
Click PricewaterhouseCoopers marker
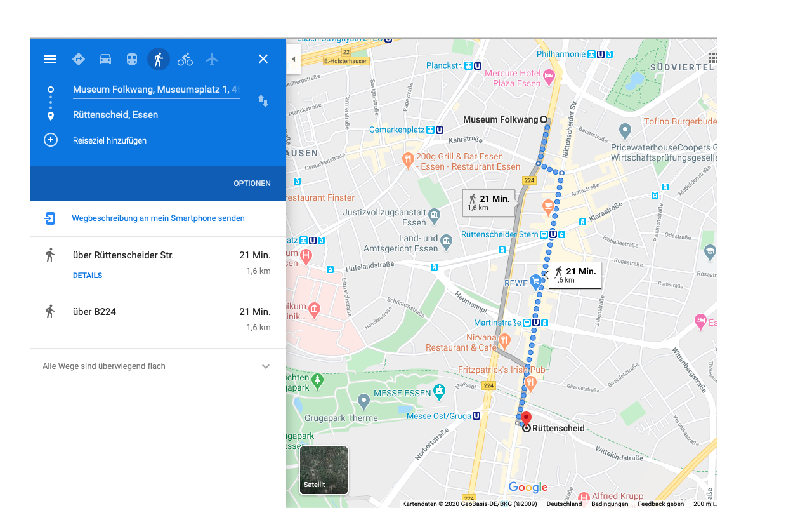[x=625, y=131]
